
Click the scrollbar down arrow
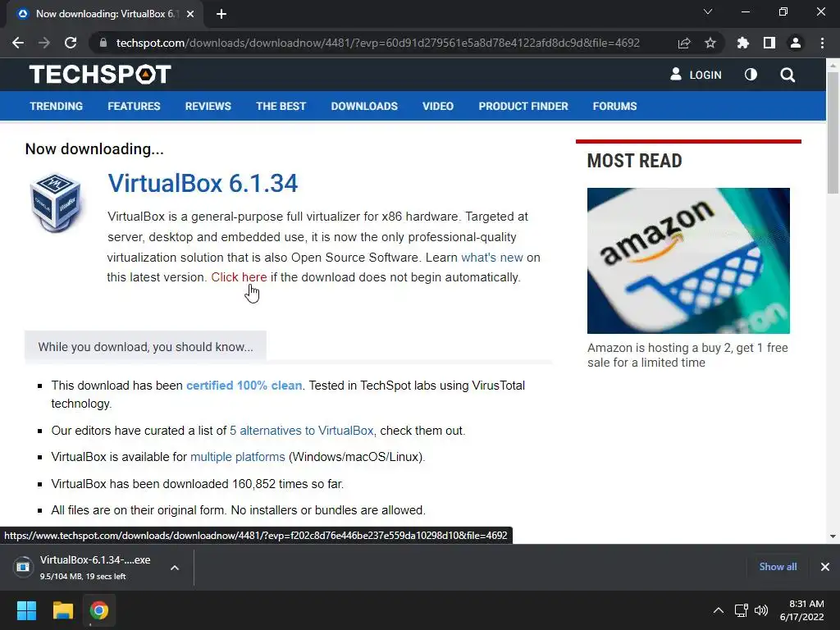click(833, 536)
